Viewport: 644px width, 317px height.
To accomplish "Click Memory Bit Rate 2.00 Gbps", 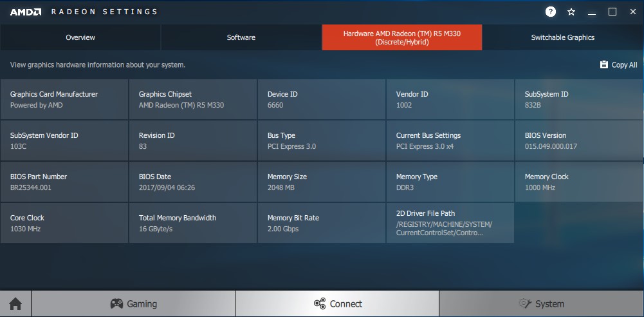I will pyautogui.click(x=283, y=229).
